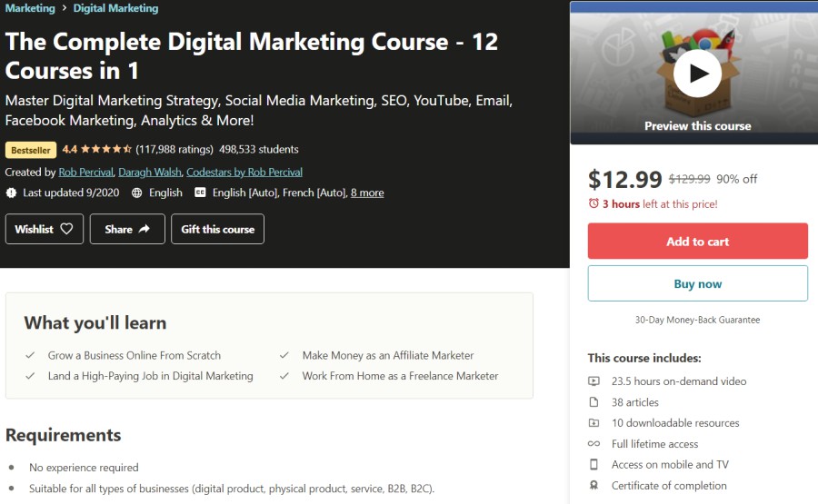
Task: Click the (117,988 ratings) text
Action: (175, 150)
